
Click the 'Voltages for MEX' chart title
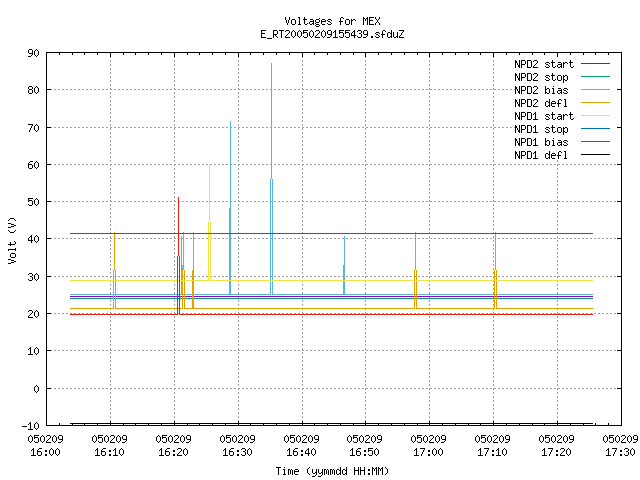tap(332, 21)
